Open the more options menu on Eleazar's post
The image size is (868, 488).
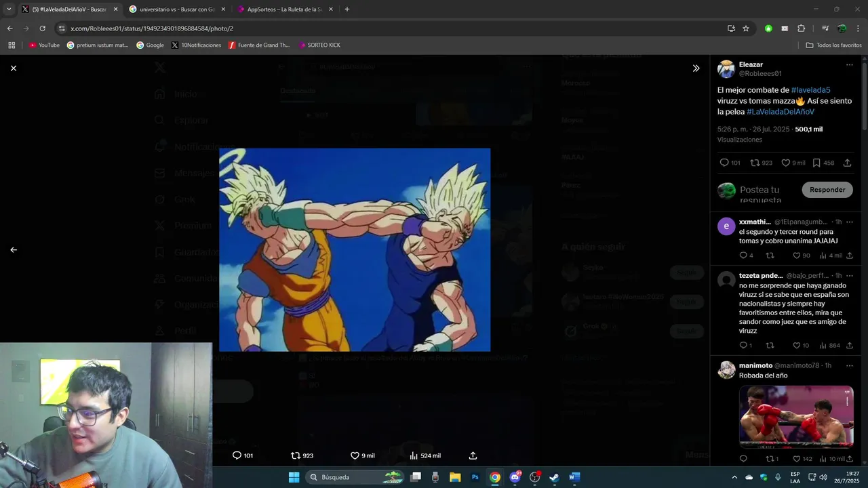click(849, 65)
